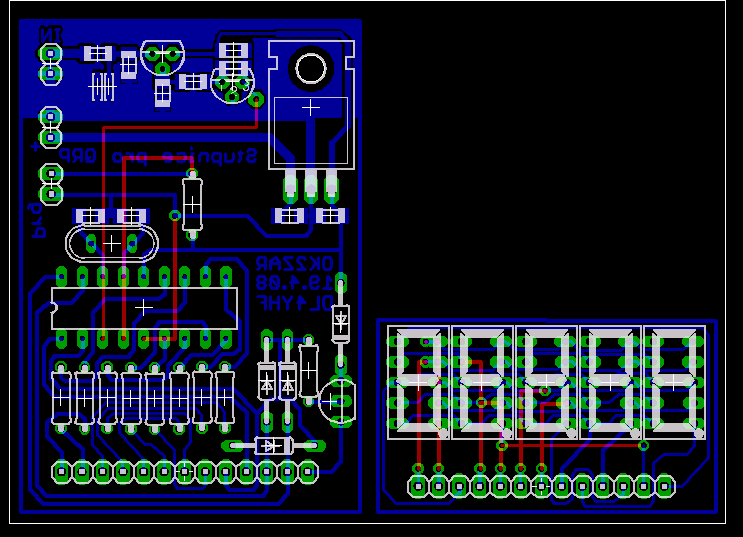Select the oval crystal oscillator footprint
This screenshot has width=743, height=537.
pos(111,242)
